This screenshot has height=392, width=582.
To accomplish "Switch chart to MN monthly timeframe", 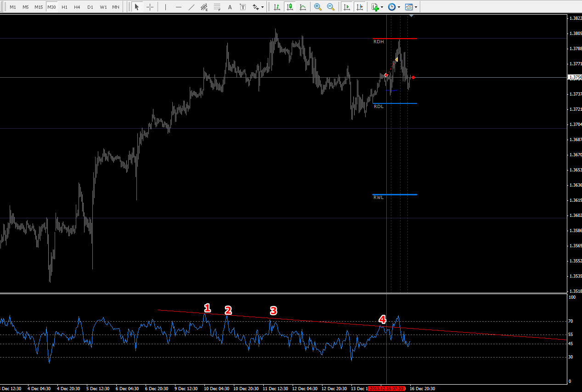I will pyautogui.click(x=116, y=7).
